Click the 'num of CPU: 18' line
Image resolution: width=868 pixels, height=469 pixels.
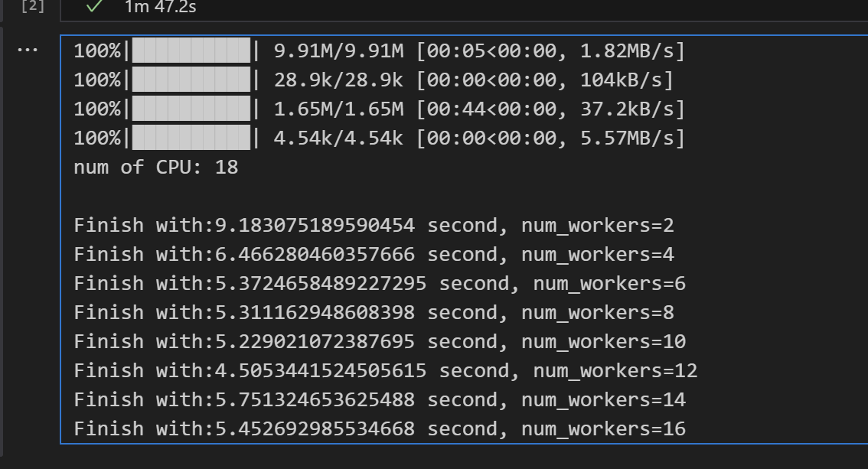[156, 167]
